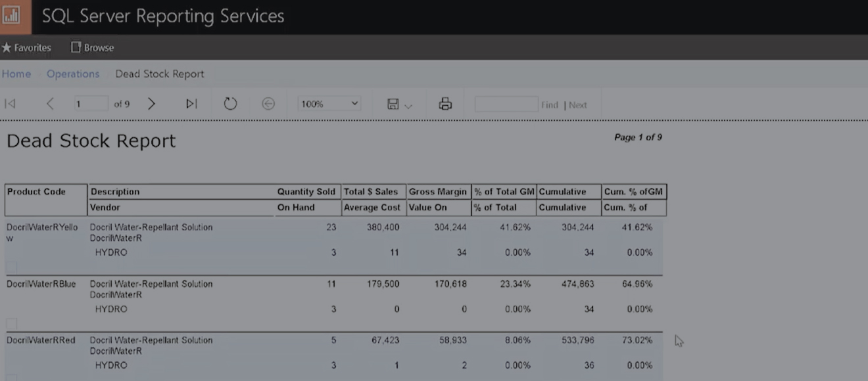Click the Next search result link
The image size is (868, 381).
coord(578,105)
